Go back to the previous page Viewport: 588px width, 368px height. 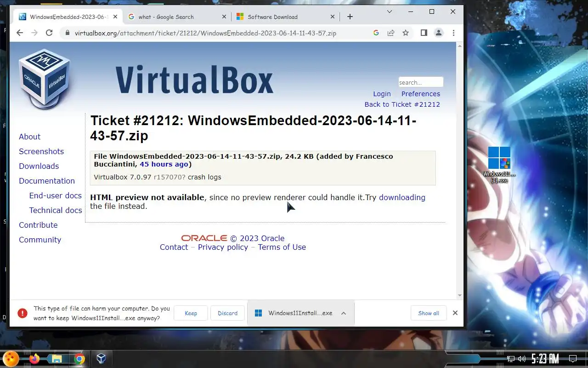tap(19, 33)
